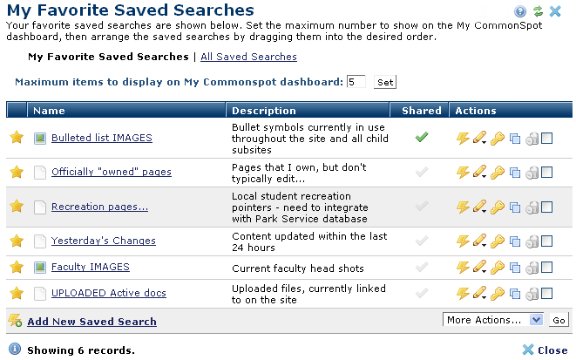The image size is (576, 360).
Task: Click the lightning bolt icon for Bulleted list IMAGES
Action: (x=462, y=138)
